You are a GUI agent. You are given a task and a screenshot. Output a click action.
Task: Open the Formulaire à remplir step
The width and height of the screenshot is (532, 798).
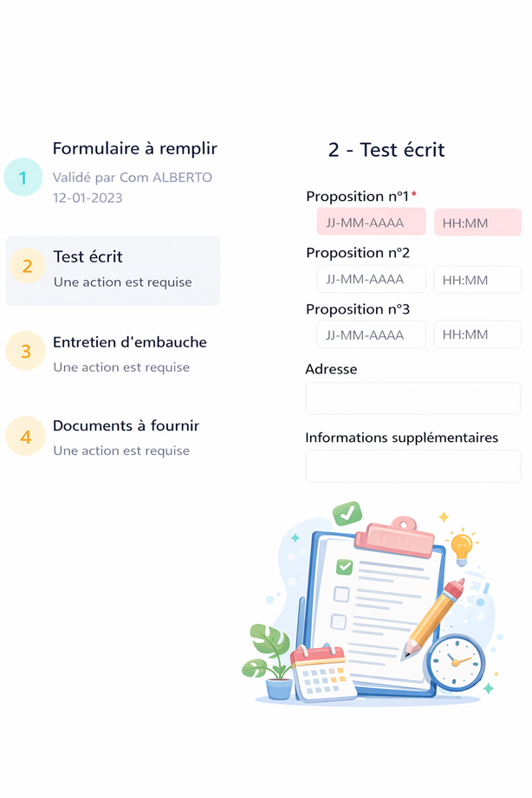pyautogui.click(x=134, y=149)
